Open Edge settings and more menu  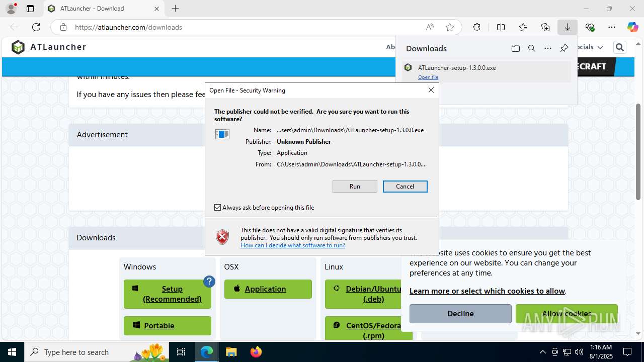pos(612,27)
